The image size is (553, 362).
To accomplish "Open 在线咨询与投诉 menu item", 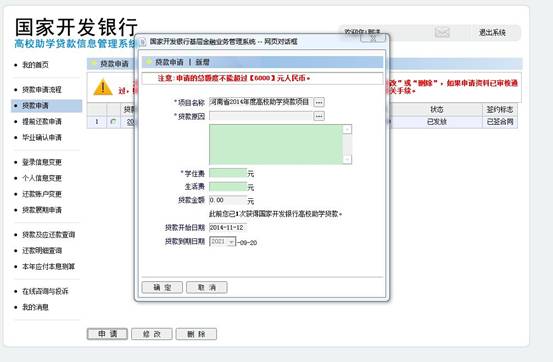I will coord(45,291).
